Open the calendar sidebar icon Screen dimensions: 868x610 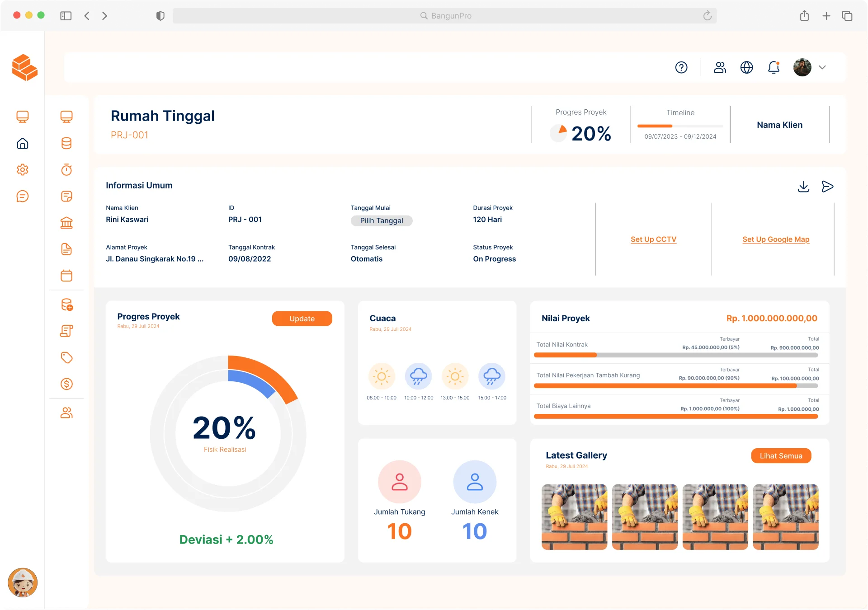click(x=66, y=276)
